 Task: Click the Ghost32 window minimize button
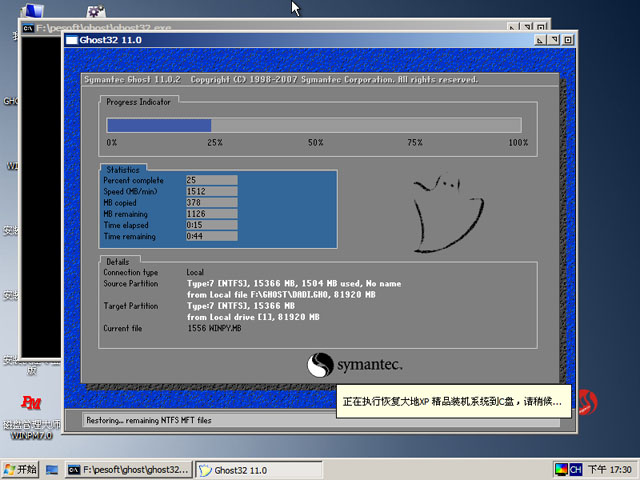(540, 40)
